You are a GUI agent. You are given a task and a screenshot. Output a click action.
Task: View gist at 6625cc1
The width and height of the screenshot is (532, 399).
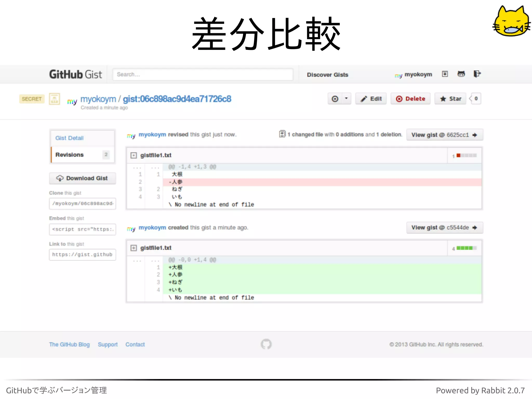(x=444, y=135)
